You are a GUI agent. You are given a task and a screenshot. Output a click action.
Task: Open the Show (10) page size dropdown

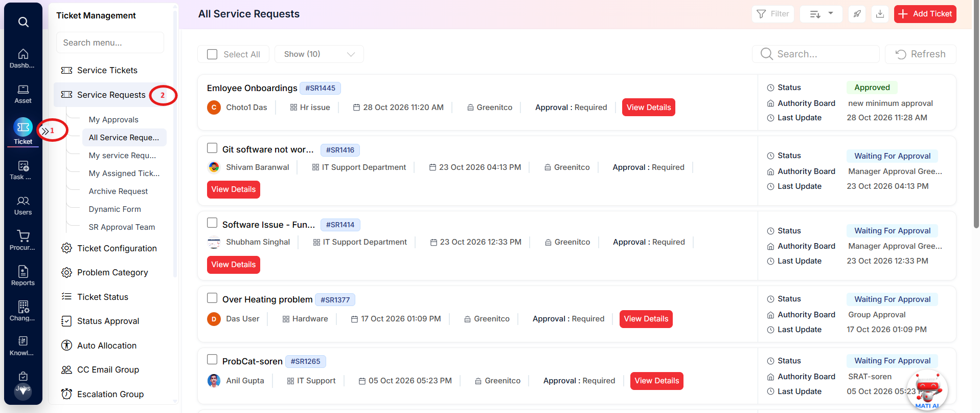319,54
